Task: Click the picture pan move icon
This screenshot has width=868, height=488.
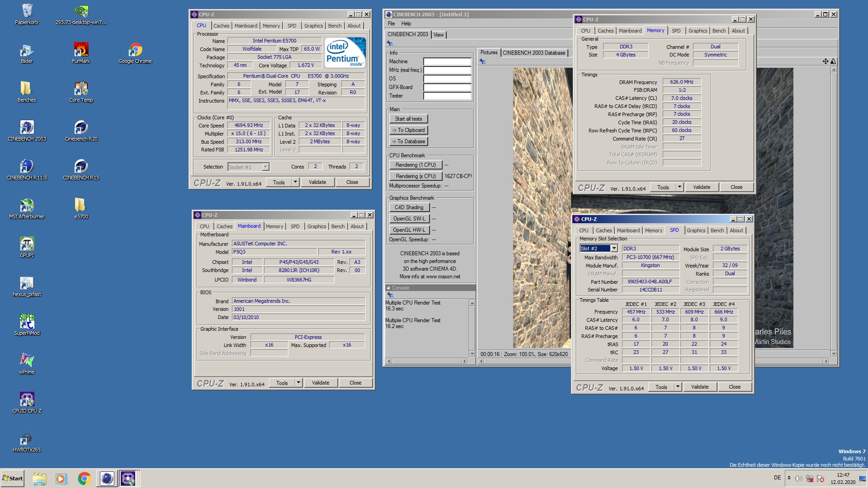Action: pos(826,61)
